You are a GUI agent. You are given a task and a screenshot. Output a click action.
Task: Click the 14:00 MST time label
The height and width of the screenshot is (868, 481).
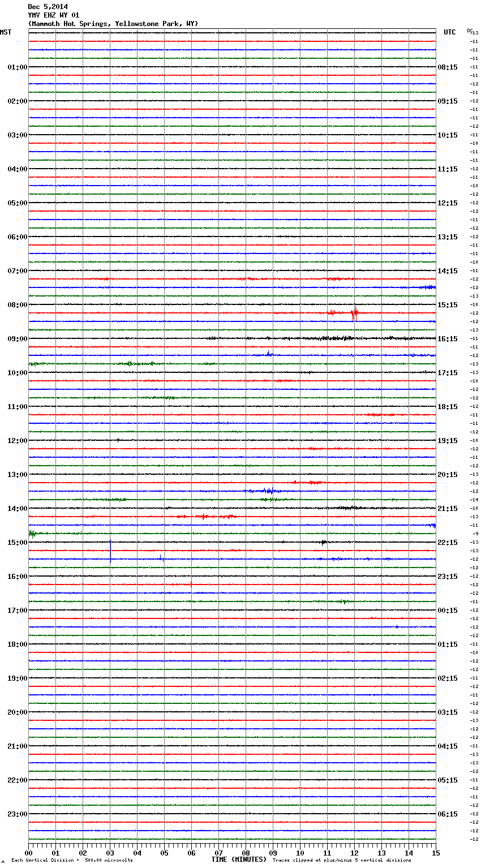pyautogui.click(x=18, y=509)
